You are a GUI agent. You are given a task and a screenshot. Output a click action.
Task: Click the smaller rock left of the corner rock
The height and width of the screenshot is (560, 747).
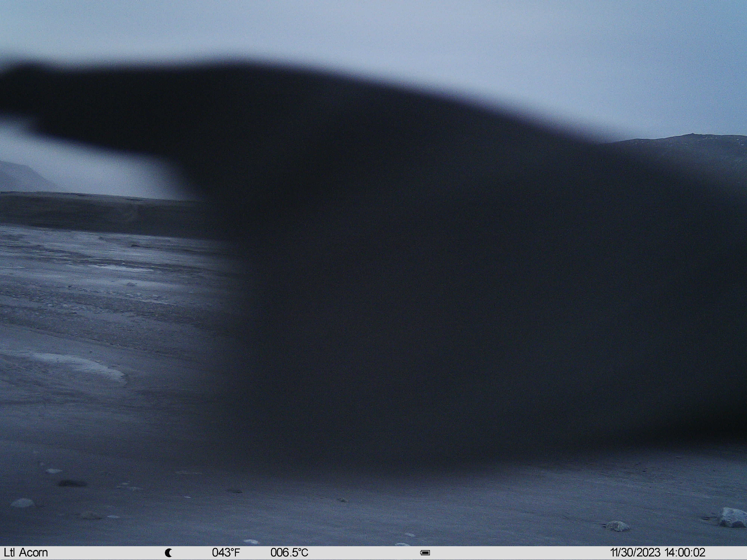click(x=618, y=526)
